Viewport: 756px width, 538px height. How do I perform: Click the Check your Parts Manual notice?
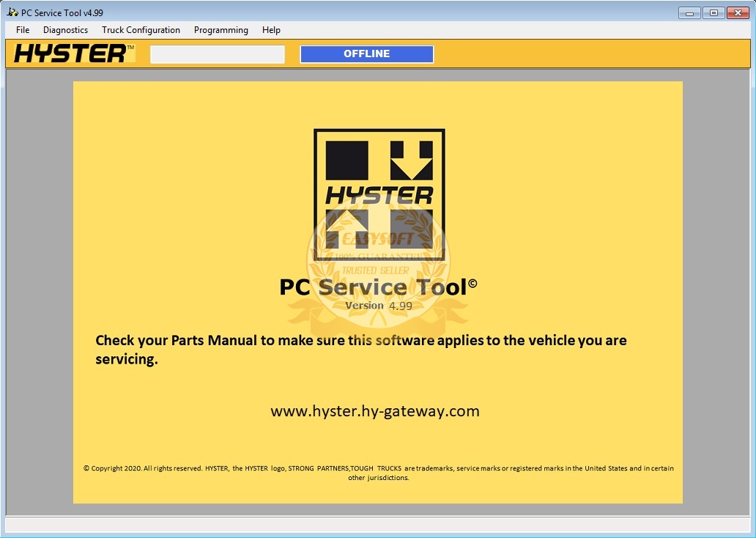361,350
